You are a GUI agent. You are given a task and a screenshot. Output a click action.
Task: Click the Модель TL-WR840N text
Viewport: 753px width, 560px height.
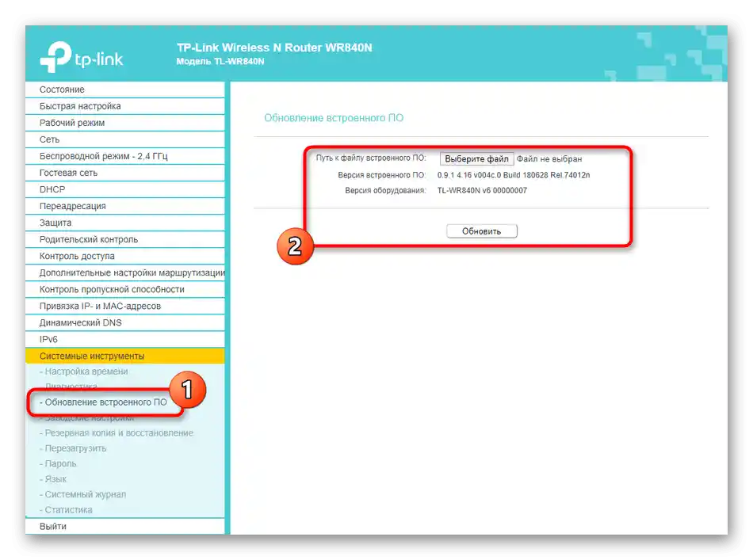220,62
